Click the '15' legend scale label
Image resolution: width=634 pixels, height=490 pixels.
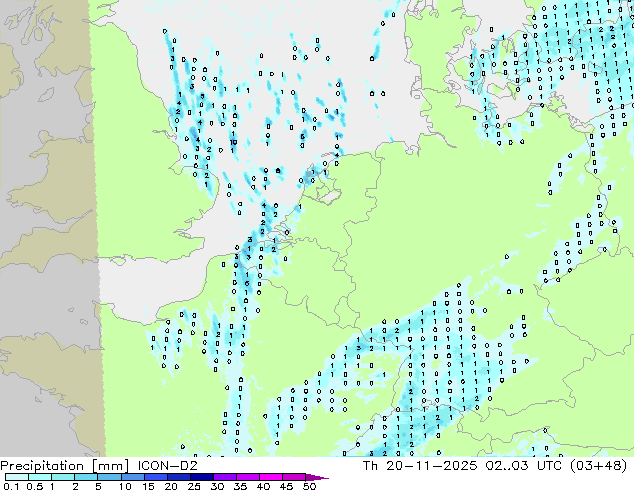[x=148, y=486]
